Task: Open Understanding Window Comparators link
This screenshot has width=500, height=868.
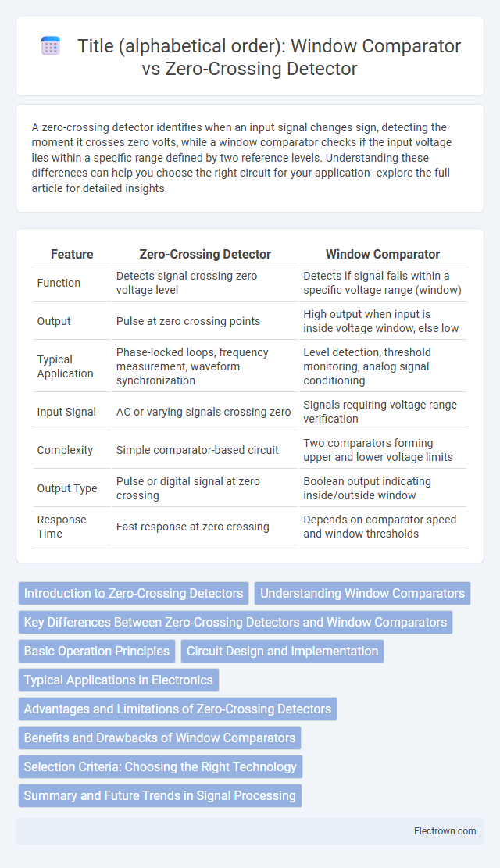Action: coord(362,594)
